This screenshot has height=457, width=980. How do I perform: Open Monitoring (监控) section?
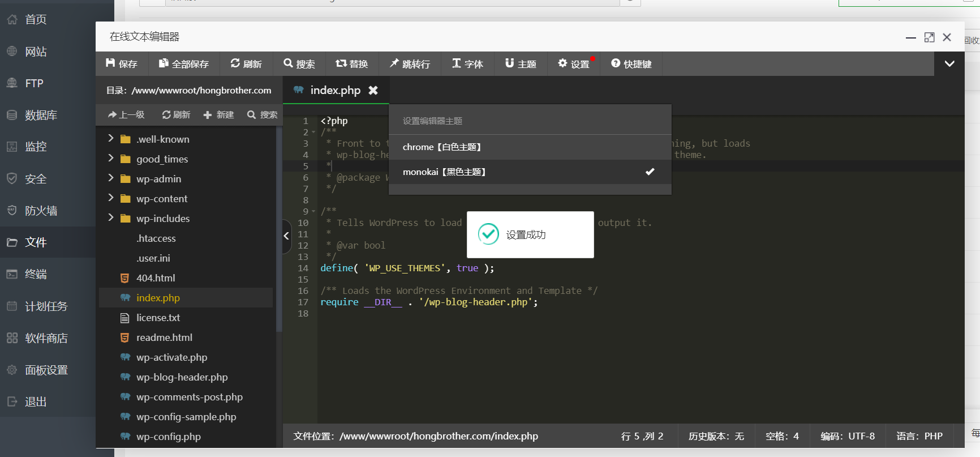click(48, 147)
